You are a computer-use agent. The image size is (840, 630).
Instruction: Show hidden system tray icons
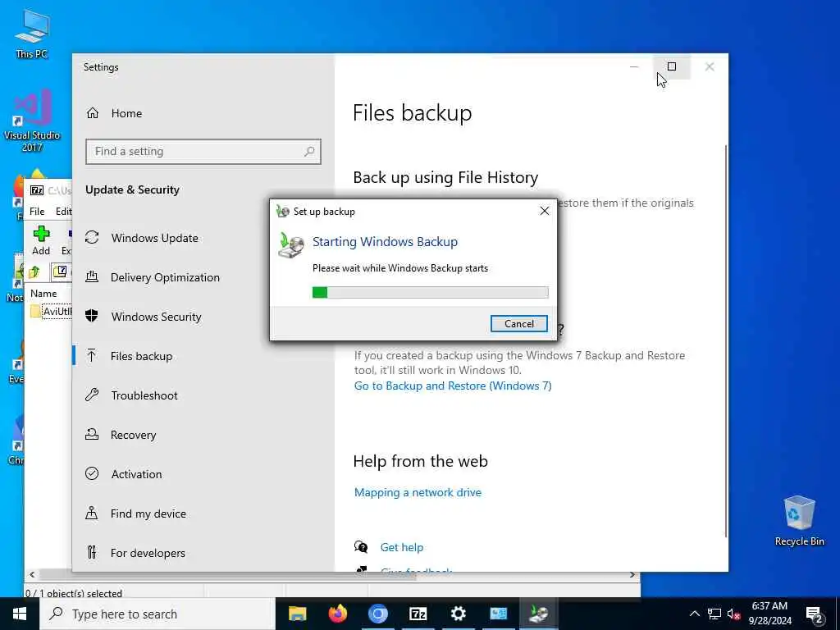[x=694, y=614]
